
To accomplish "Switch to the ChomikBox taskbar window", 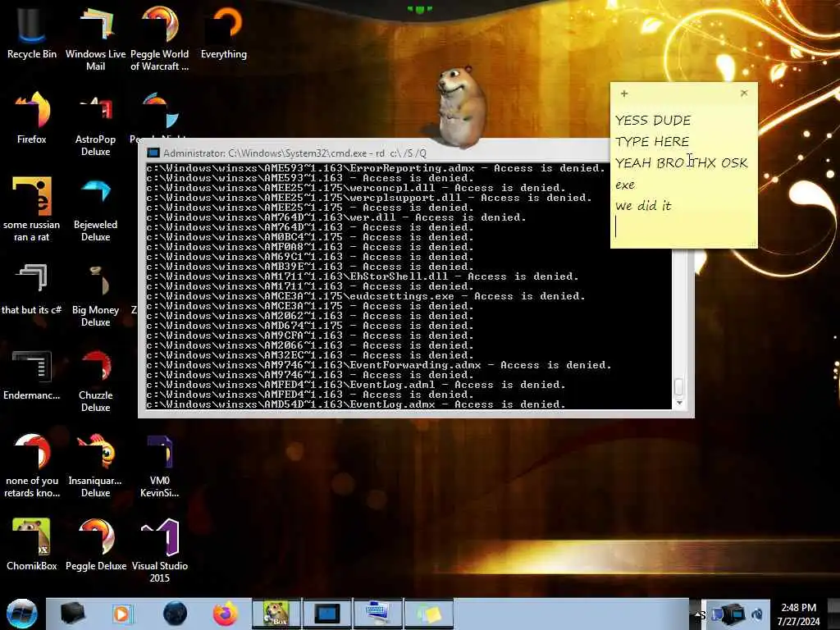I will click(x=276, y=614).
